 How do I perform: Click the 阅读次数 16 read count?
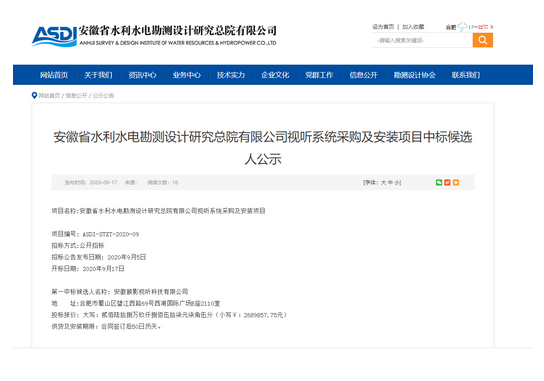pos(162,183)
